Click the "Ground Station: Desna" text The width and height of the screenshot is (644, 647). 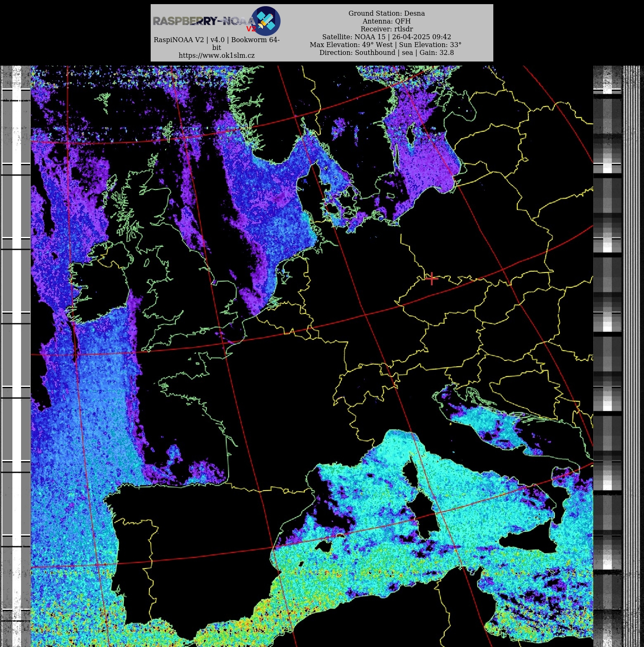pyautogui.click(x=386, y=13)
